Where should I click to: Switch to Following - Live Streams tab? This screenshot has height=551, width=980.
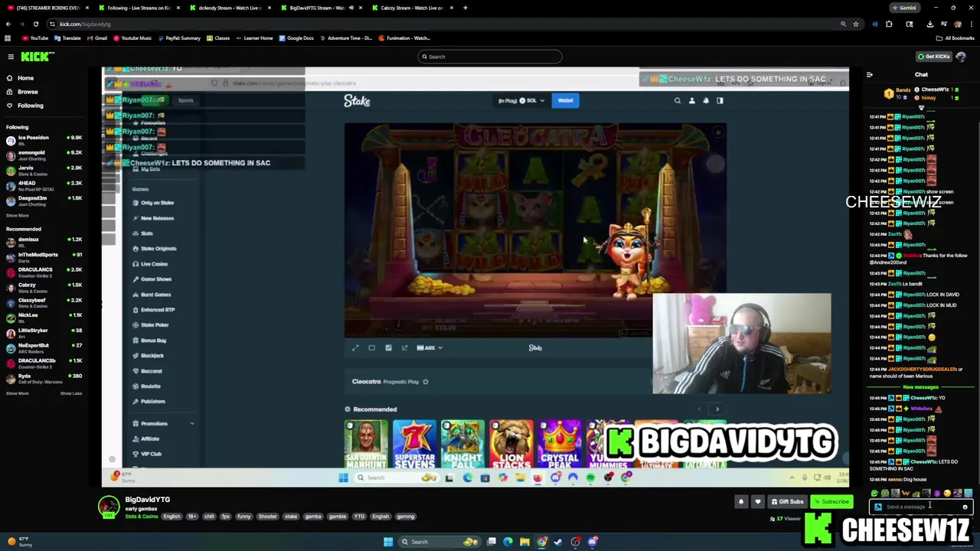pos(138,8)
